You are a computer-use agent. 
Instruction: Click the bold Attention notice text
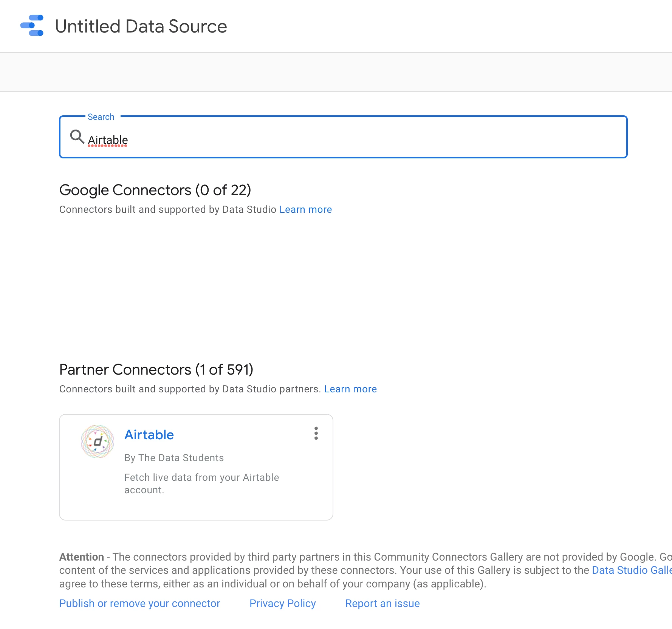click(82, 557)
